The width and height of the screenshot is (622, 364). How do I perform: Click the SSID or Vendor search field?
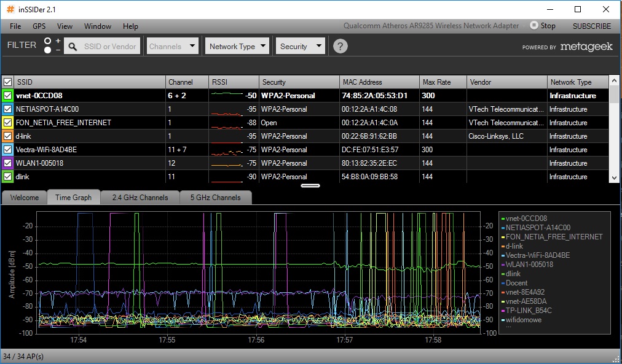coord(111,46)
